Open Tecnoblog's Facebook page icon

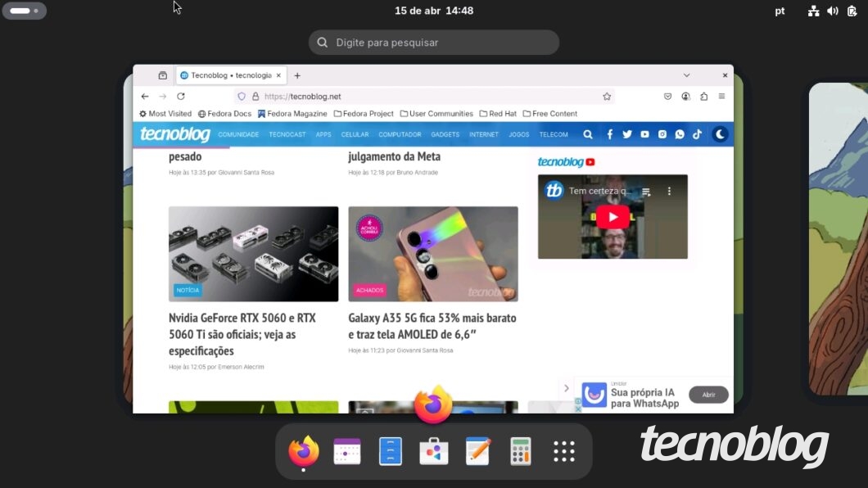coord(609,134)
